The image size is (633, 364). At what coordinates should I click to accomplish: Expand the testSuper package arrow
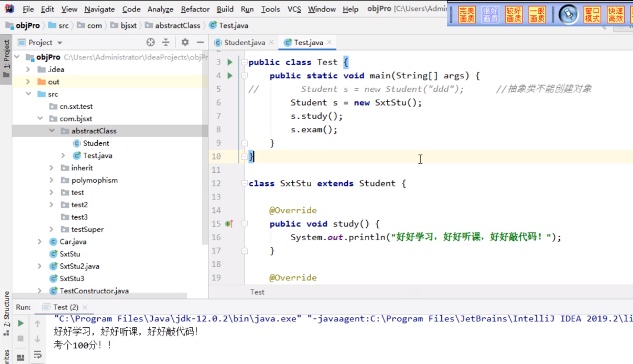(x=51, y=229)
